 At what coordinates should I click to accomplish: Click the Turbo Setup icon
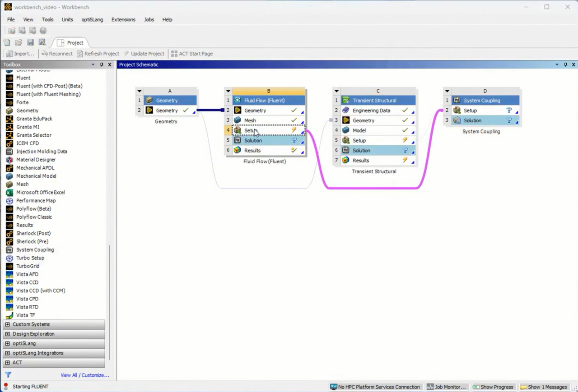point(9,258)
